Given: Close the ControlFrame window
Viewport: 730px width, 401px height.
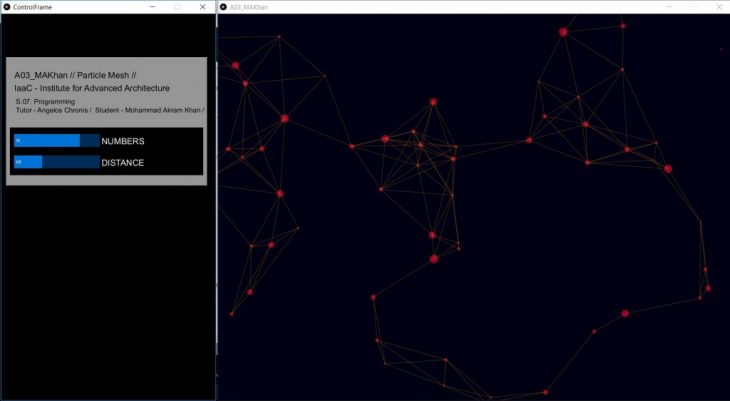Looking at the screenshot, I should click(203, 7).
